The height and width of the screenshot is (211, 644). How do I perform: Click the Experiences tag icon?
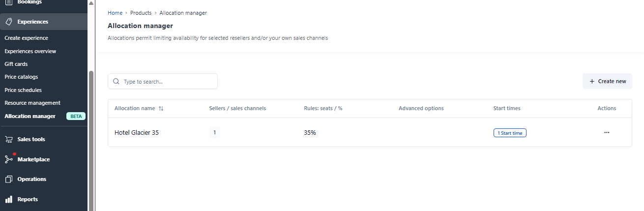point(8,22)
